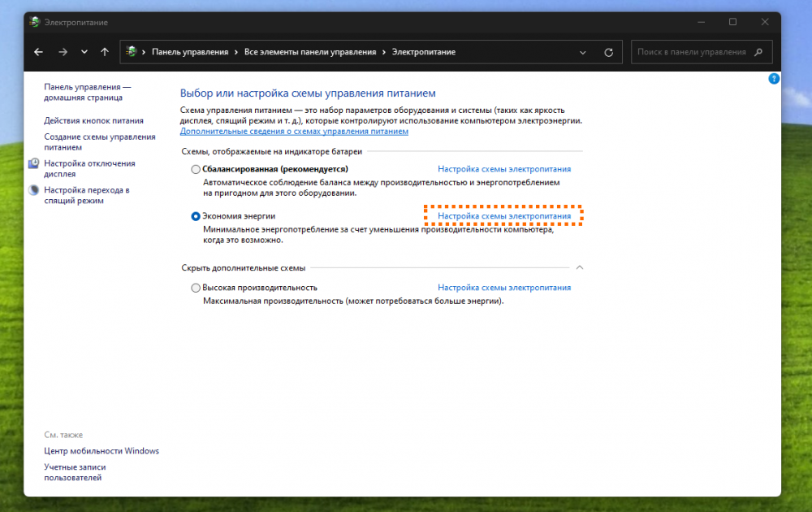The image size is (812, 512).
Task: Click the Схемы, отображаемые на индикаторе батареи label
Action: (272, 151)
